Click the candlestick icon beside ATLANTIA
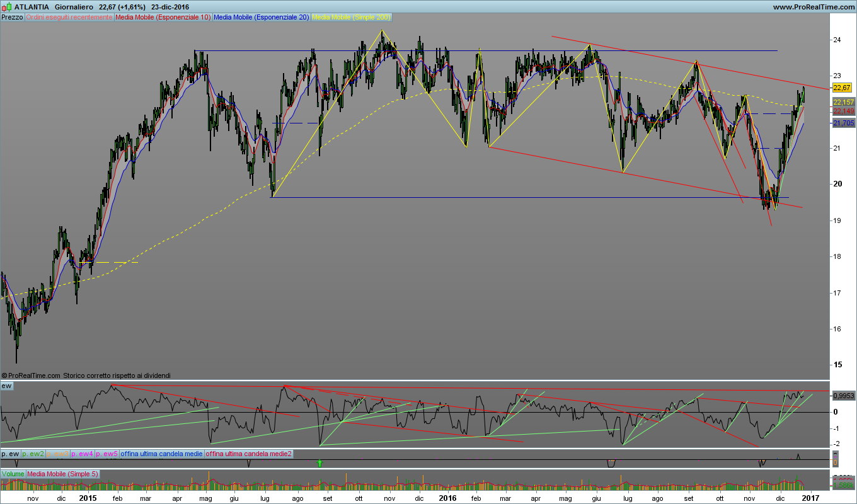The image size is (857, 504). (7, 7)
